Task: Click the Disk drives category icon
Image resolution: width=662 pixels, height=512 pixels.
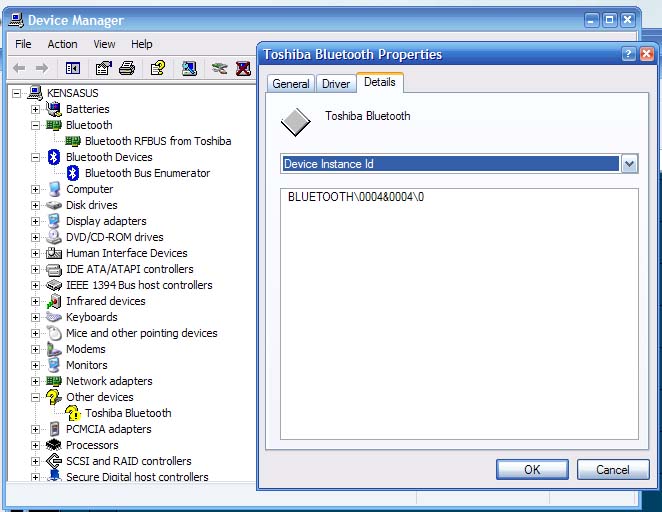Action: 54,205
